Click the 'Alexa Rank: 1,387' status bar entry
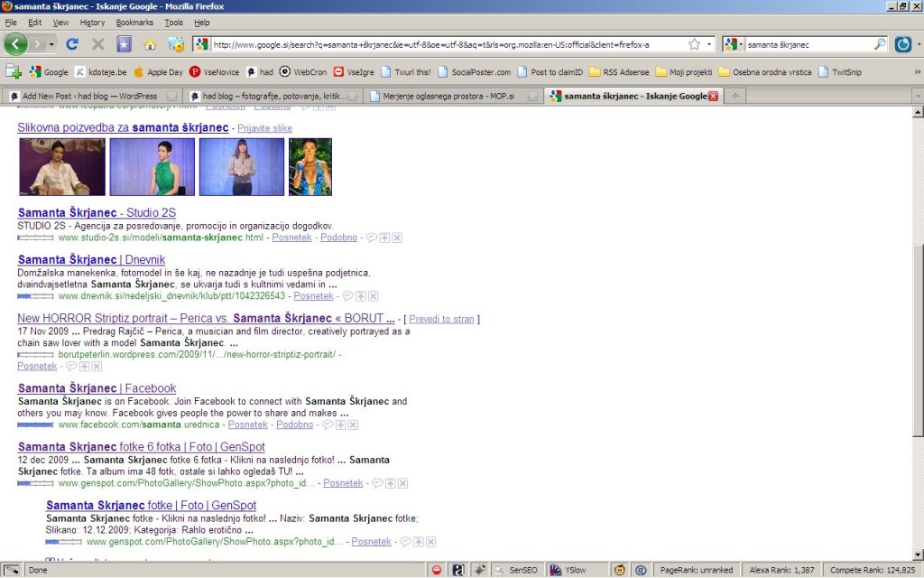The height and width of the screenshot is (578, 924). [781, 570]
